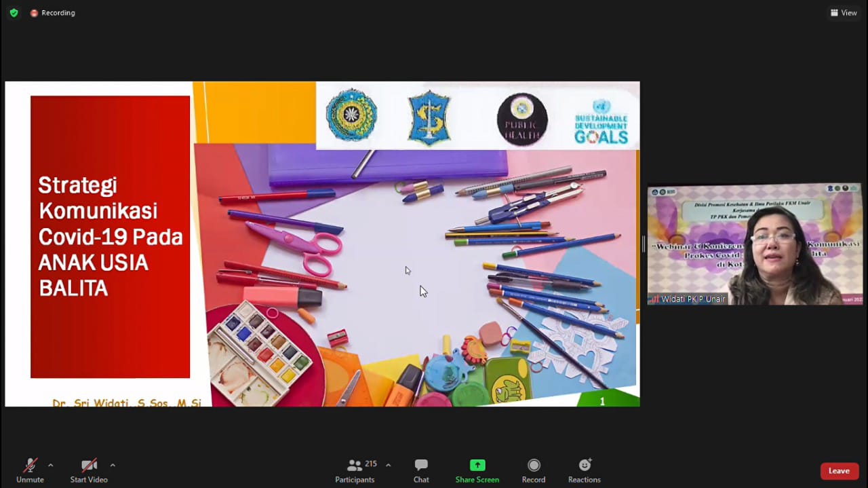Open the Reactions emoji menu
This screenshot has width=868, height=488.
pyautogui.click(x=585, y=470)
